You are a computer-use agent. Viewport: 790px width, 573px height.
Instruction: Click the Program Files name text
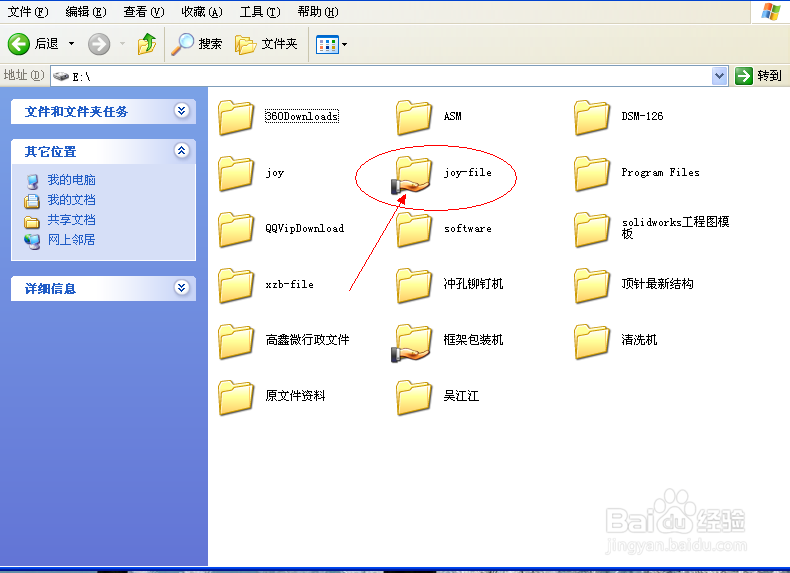click(x=661, y=172)
